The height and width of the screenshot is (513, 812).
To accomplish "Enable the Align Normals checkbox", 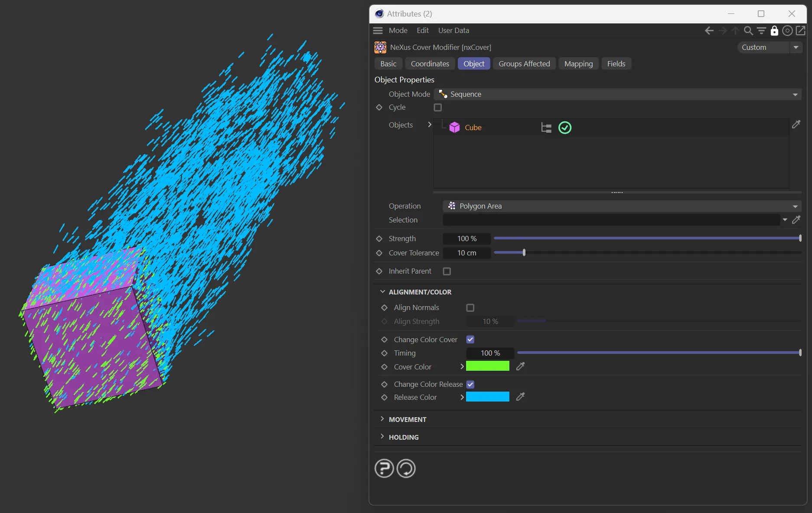I will point(470,307).
